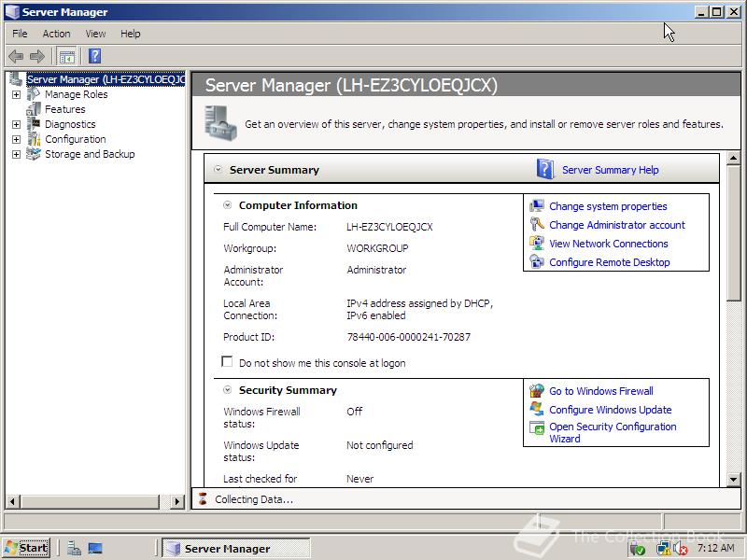Click the Forward arrow toolbar icon
The width and height of the screenshot is (747, 560).
click(36, 57)
